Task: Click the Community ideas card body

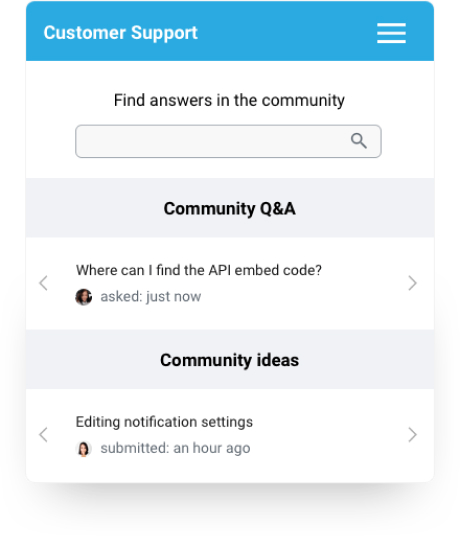Action: (230, 435)
